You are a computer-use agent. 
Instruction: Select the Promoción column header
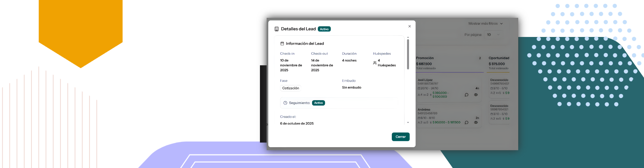click(425, 58)
